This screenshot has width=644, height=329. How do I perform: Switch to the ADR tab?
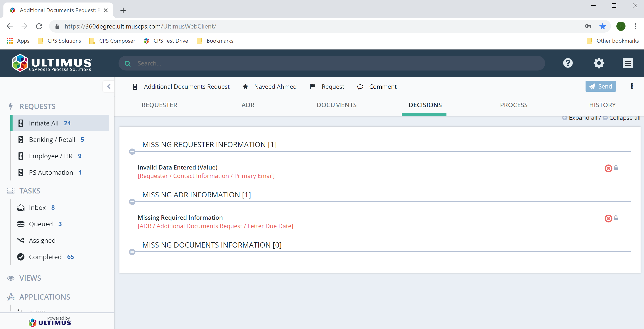click(x=248, y=105)
